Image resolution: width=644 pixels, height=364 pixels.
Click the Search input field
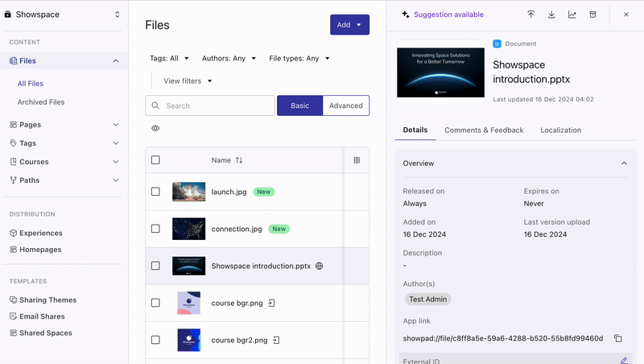(210, 105)
